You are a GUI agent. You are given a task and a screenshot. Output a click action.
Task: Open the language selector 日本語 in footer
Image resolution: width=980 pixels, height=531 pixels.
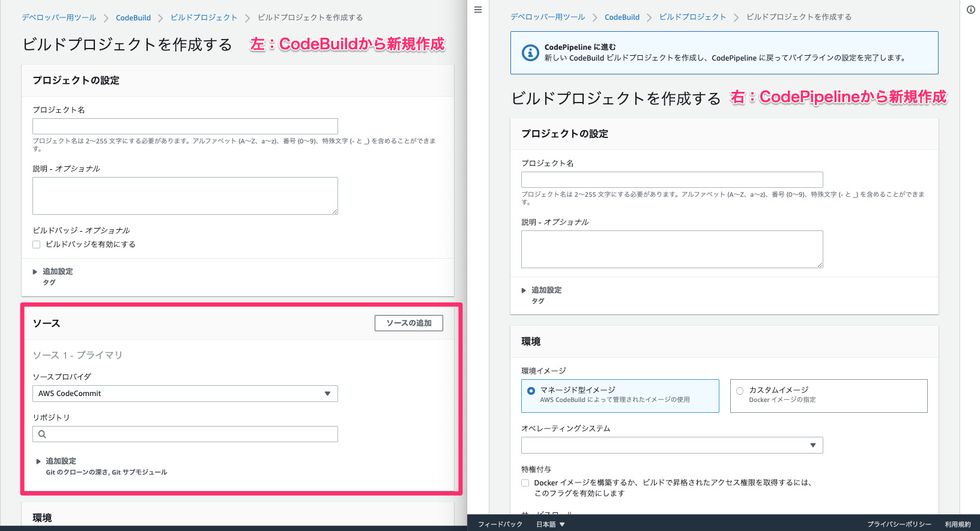click(550, 524)
